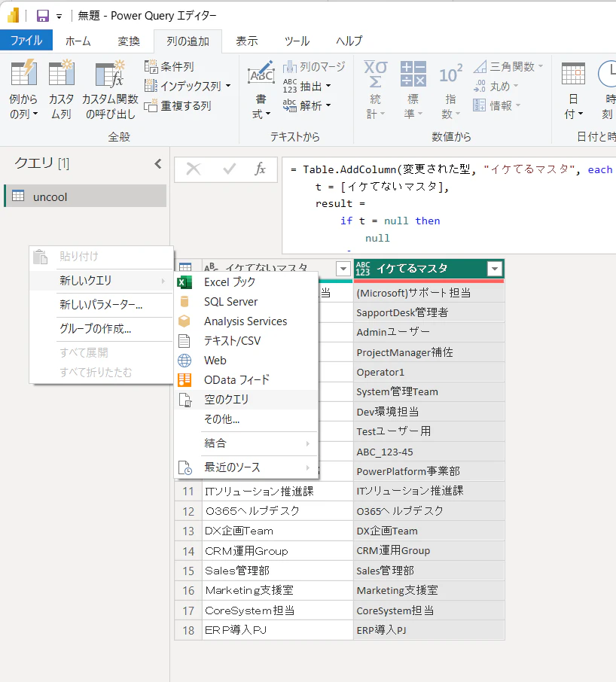The image size is (616, 682).
Task: Open filter dropdown of イケてるマスタ column
Action: point(495,269)
